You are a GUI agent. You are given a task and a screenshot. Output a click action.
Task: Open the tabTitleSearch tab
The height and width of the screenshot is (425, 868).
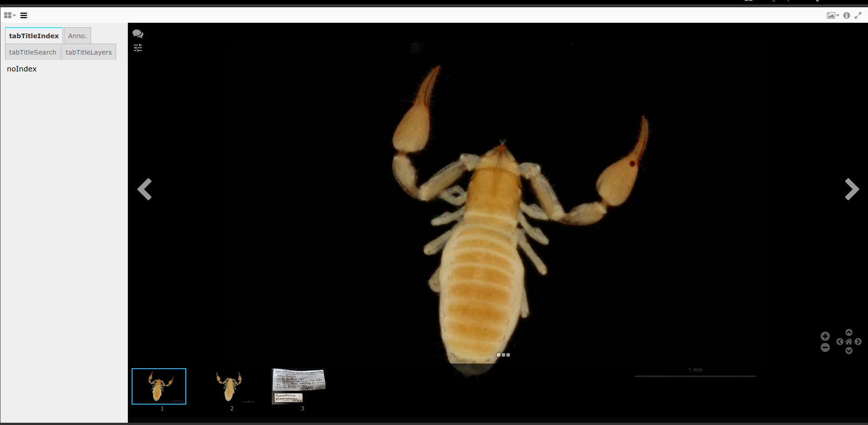(33, 52)
